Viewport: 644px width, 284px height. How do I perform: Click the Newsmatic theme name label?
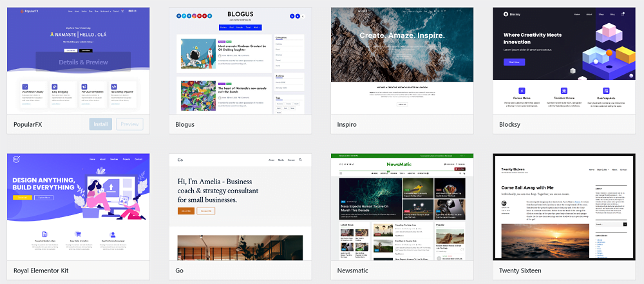tap(352, 270)
